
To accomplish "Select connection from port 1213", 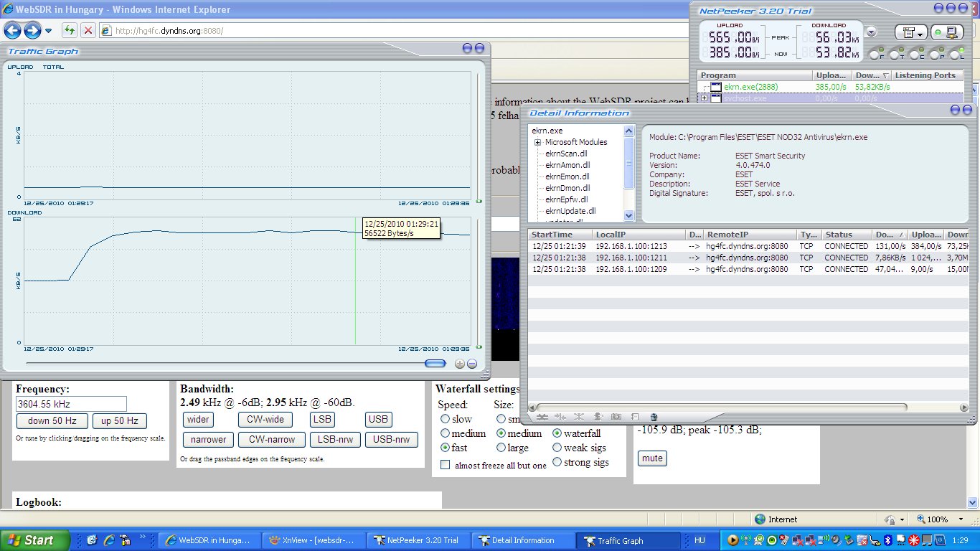I will (748, 246).
